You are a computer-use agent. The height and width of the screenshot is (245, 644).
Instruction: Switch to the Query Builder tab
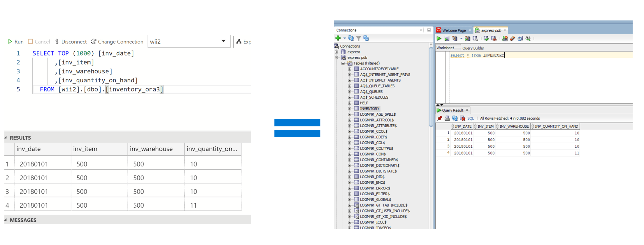(x=473, y=48)
